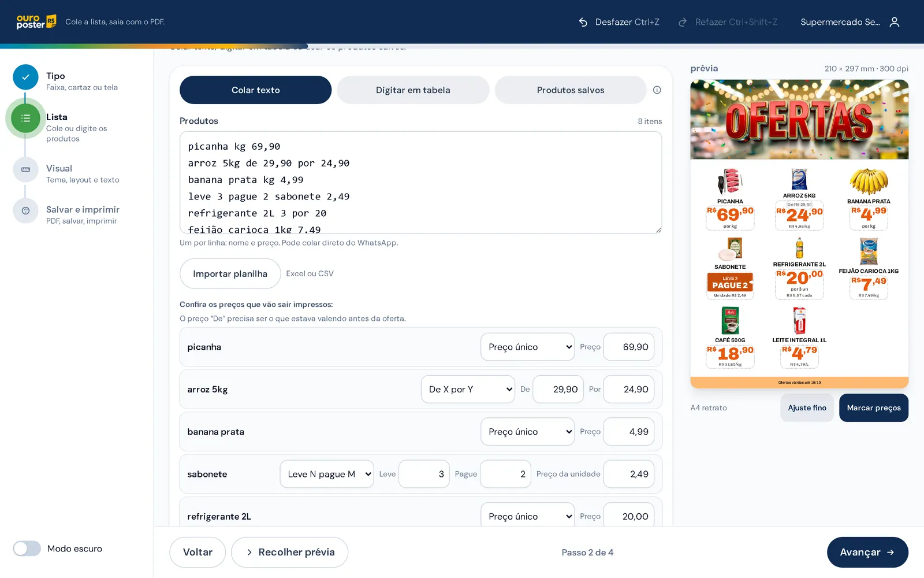Click the picanha product image in preview
Image resolution: width=924 pixels, height=578 pixels.
tap(730, 181)
